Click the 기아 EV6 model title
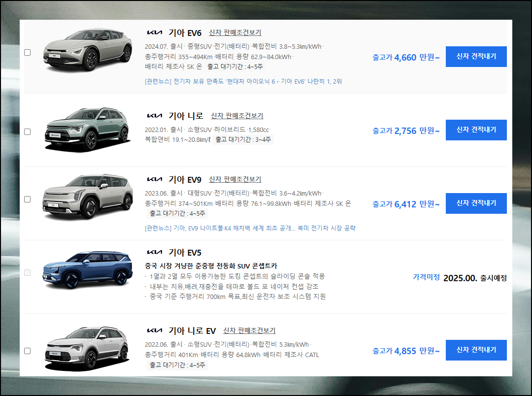The height and width of the screenshot is (396, 532). pos(185,33)
